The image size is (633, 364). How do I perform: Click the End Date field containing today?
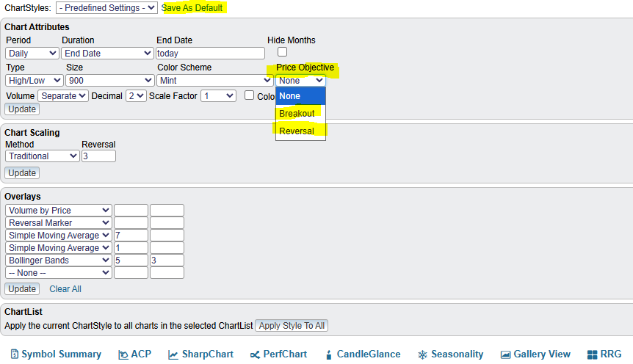pos(210,54)
